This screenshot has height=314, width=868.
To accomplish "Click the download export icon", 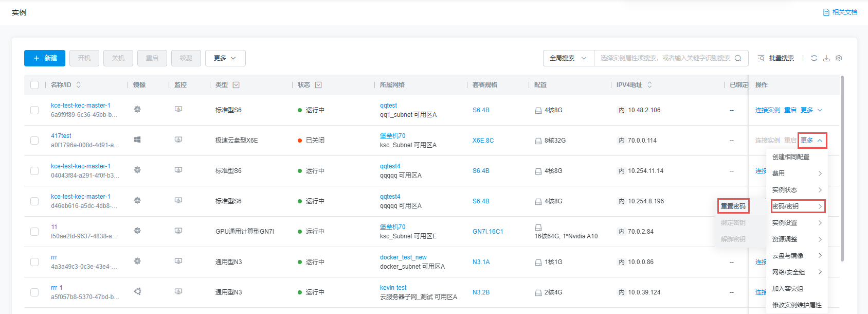I will click(826, 58).
